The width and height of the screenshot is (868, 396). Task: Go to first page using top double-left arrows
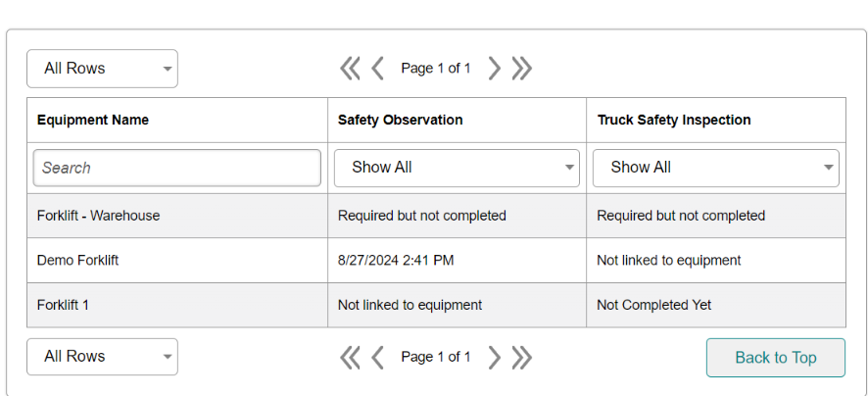(350, 69)
